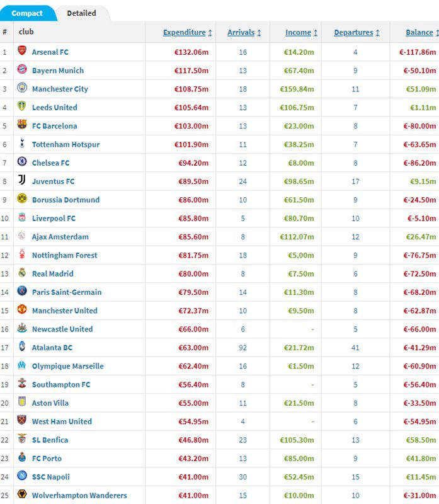The width and height of the screenshot is (439, 504).
Task: Click the SSC Napoli crest icon
Action: (x=22, y=476)
